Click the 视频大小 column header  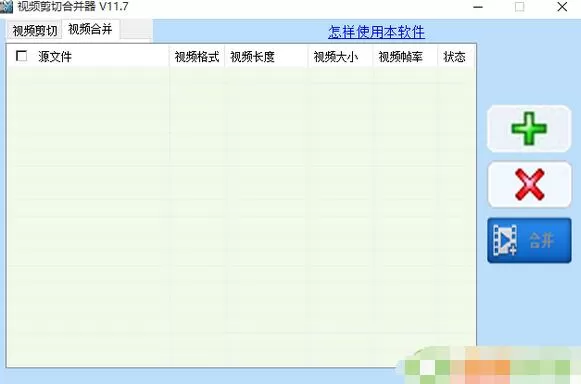pyautogui.click(x=341, y=57)
